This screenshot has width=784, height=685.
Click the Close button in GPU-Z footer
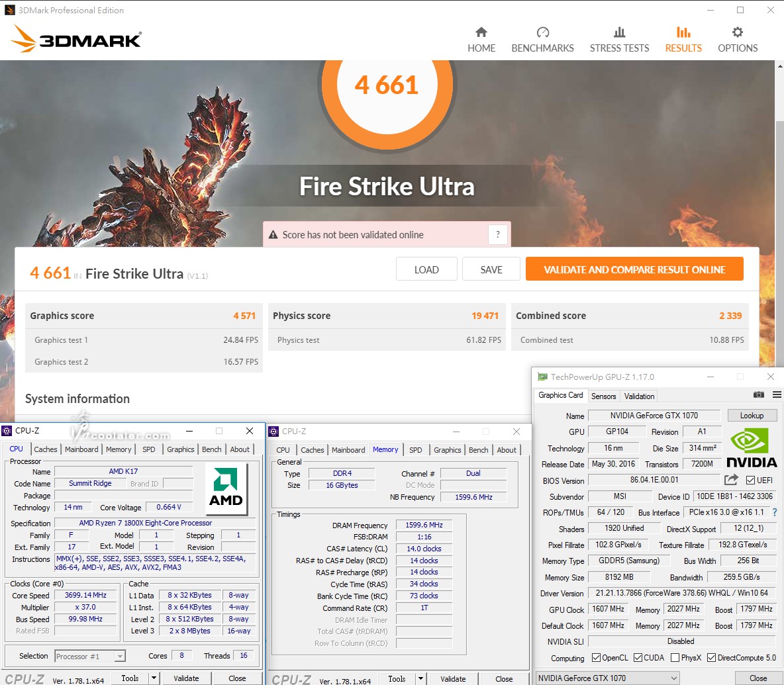[758, 678]
